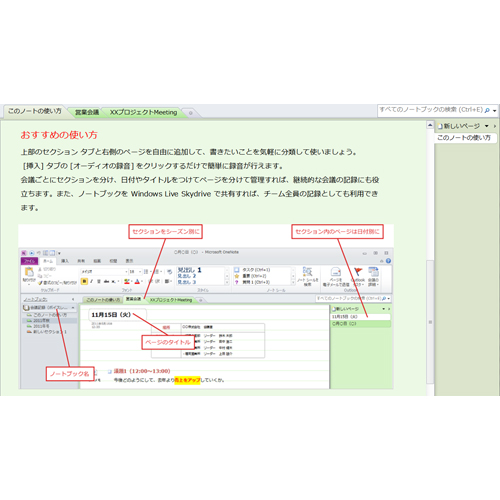500x500 pixels.
Task: Click the Outlook task red flag icon
Action: pyautogui.click(x=358, y=272)
